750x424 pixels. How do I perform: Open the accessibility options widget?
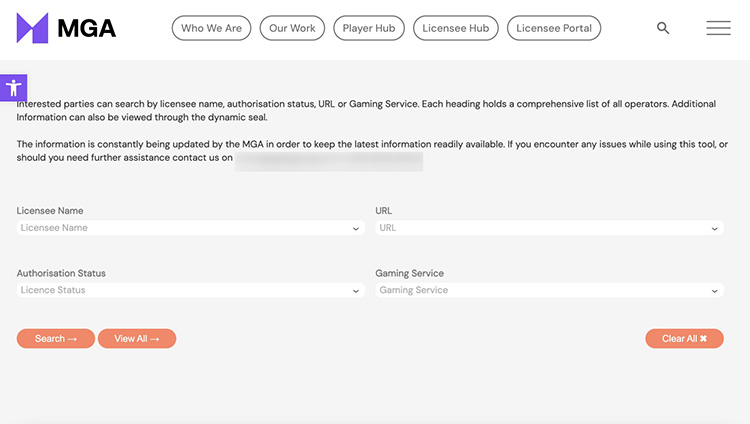pyautogui.click(x=13, y=88)
